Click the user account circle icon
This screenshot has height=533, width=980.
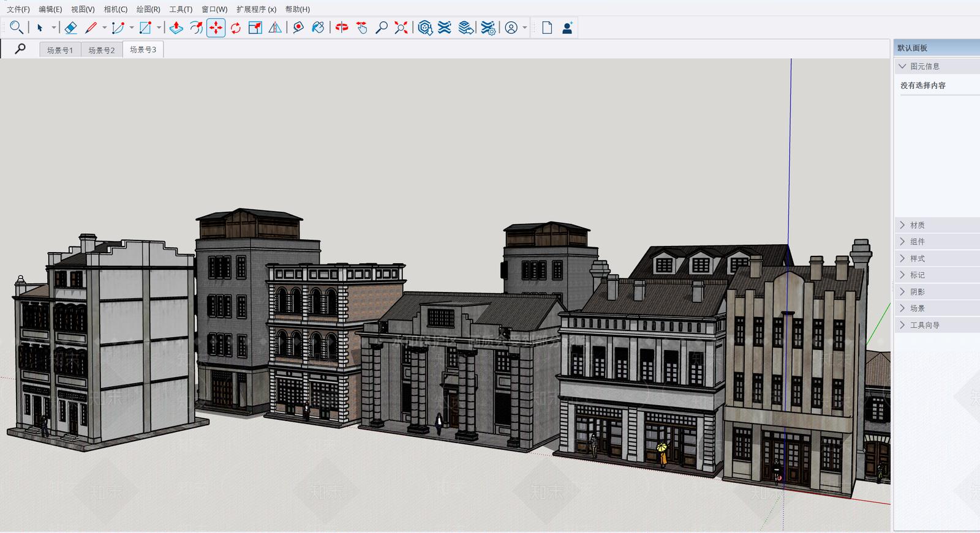click(x=511, y=28)
